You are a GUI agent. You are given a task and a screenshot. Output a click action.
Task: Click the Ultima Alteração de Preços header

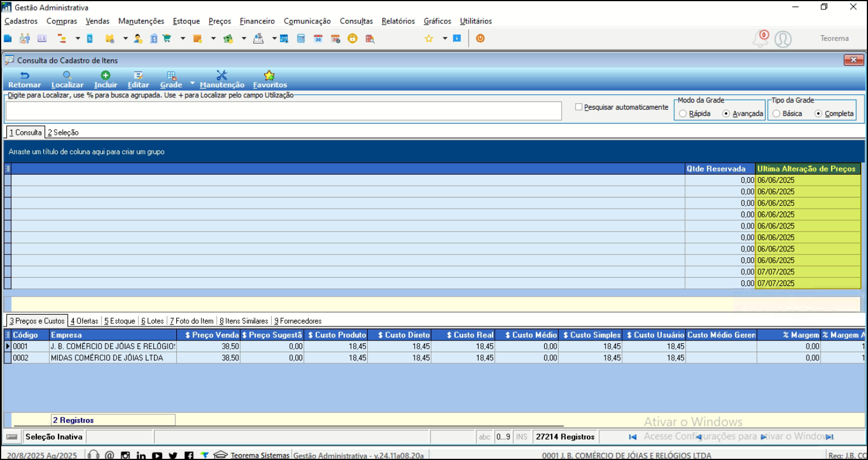coord(808,169)
